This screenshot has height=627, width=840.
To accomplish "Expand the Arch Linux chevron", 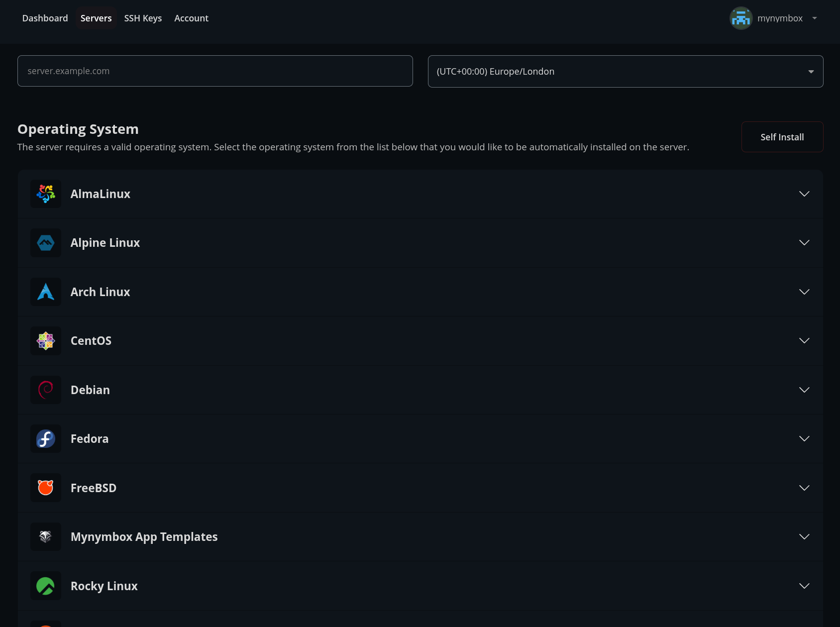I will [x=804, y=292].
